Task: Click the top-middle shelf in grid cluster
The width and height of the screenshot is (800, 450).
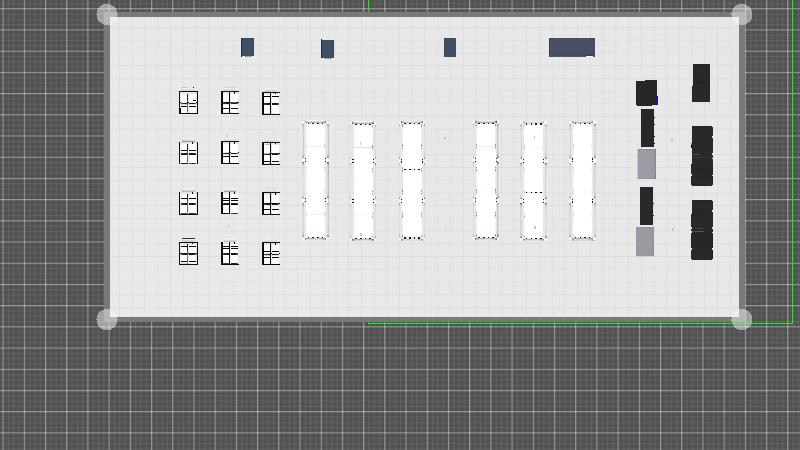Action: (x=230, y=102)
